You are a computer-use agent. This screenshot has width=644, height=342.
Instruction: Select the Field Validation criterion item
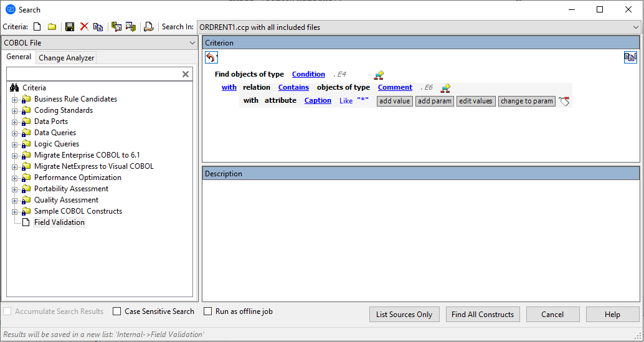[x=59, y=222]
